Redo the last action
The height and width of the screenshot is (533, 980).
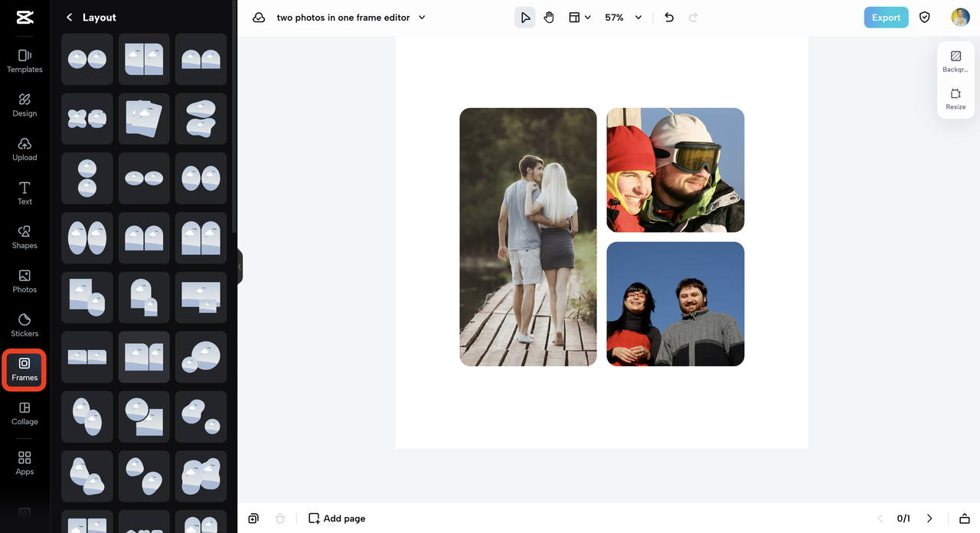[693, 18]
